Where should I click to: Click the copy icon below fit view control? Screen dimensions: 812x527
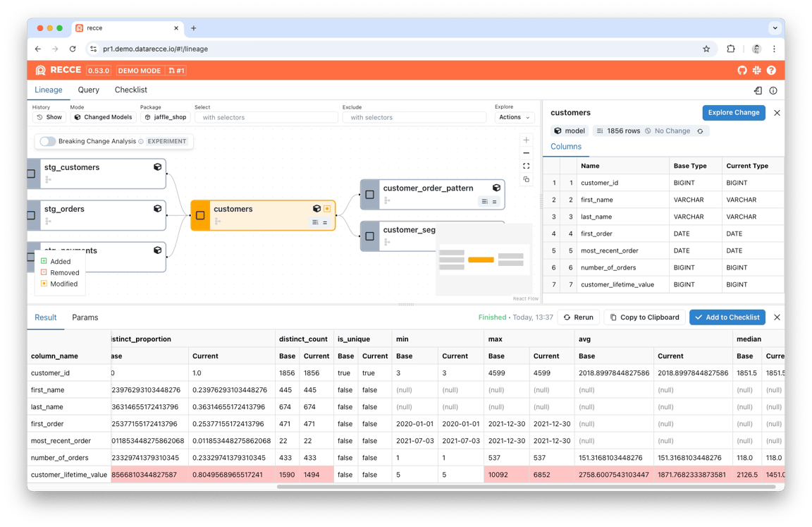click(526, 180)
